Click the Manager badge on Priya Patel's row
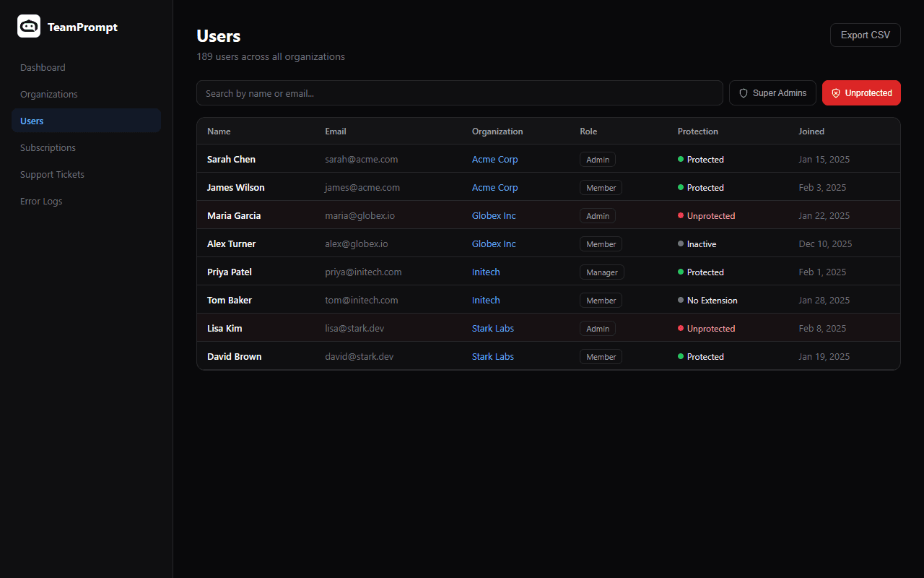The width and height of the screenshot is (924, 578). [x=601, y=272]
